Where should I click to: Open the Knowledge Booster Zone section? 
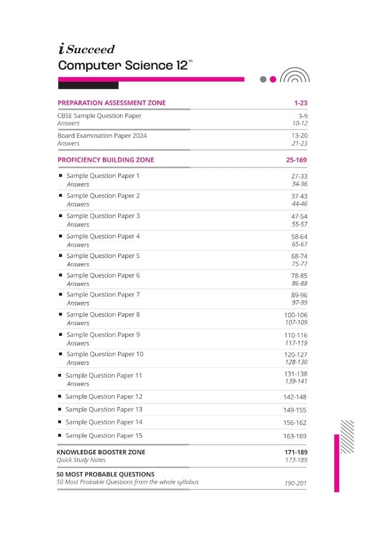[x=101, y=452]
